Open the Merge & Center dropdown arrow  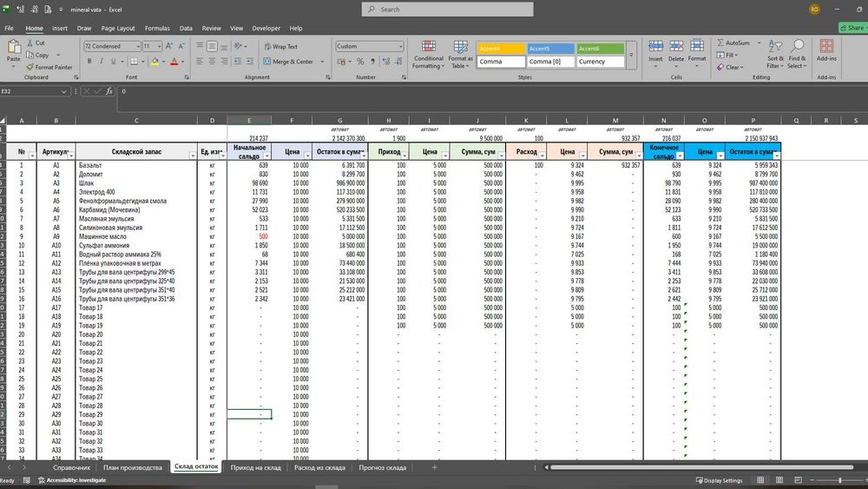(322, 62)
